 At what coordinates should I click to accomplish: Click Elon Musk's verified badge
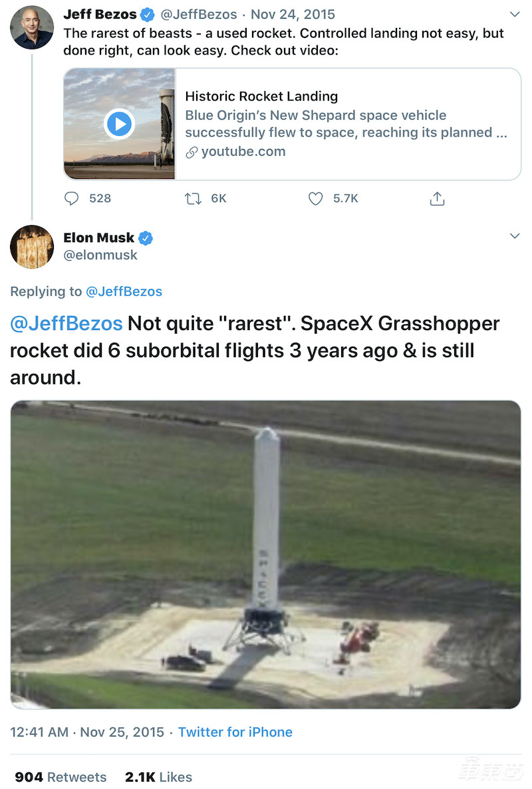[145, 237]
